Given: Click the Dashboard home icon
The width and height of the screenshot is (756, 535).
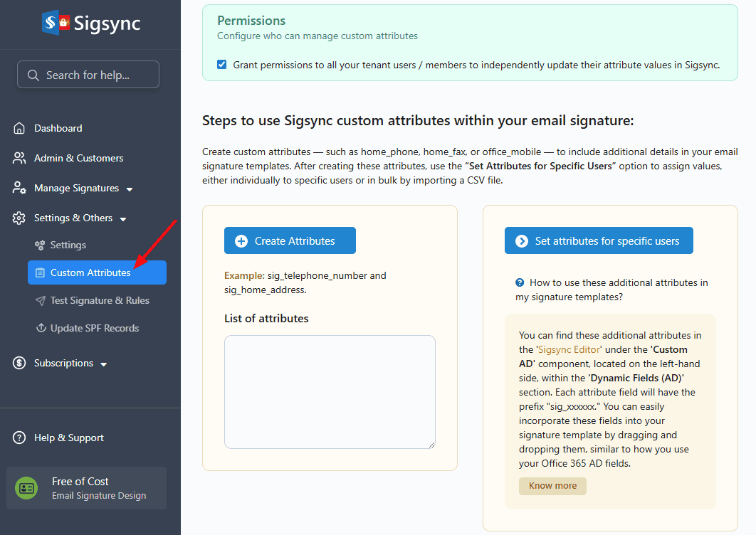Looking at the screenshot, I should coord(19,128).
